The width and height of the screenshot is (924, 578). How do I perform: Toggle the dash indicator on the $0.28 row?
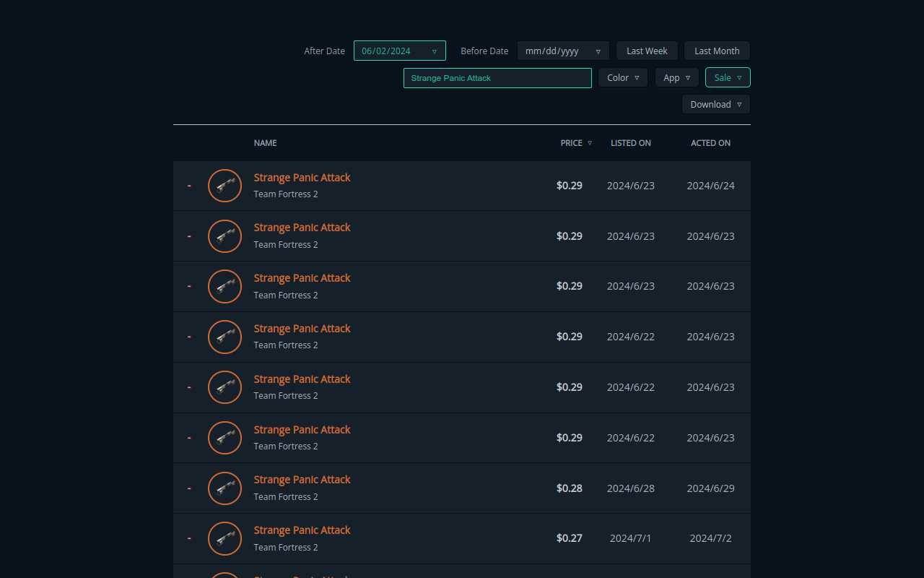tap(189, 488)
